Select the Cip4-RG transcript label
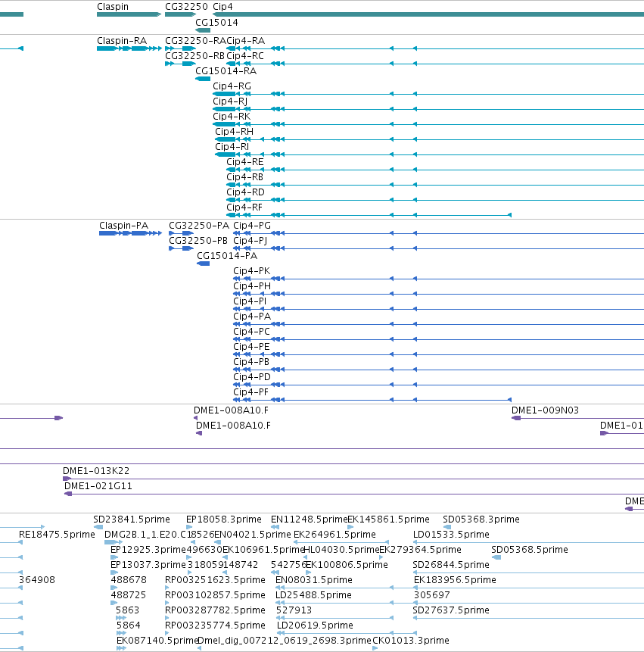 (x=232, y=86)
